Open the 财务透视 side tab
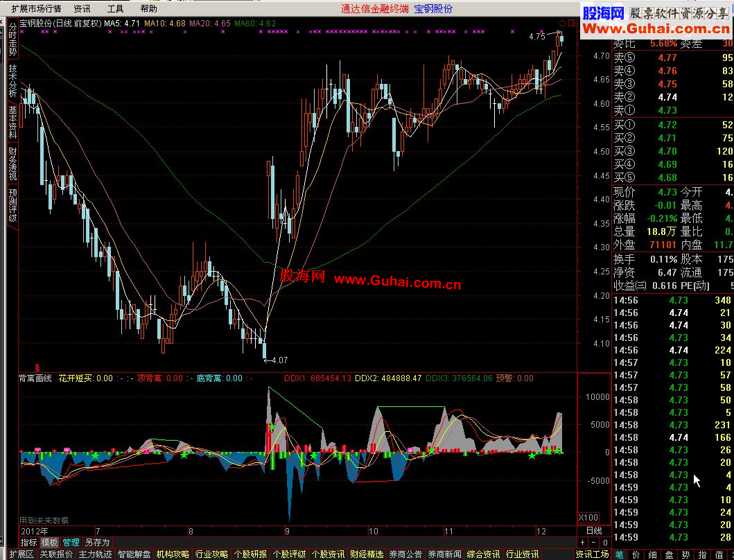 coord(12,164)
